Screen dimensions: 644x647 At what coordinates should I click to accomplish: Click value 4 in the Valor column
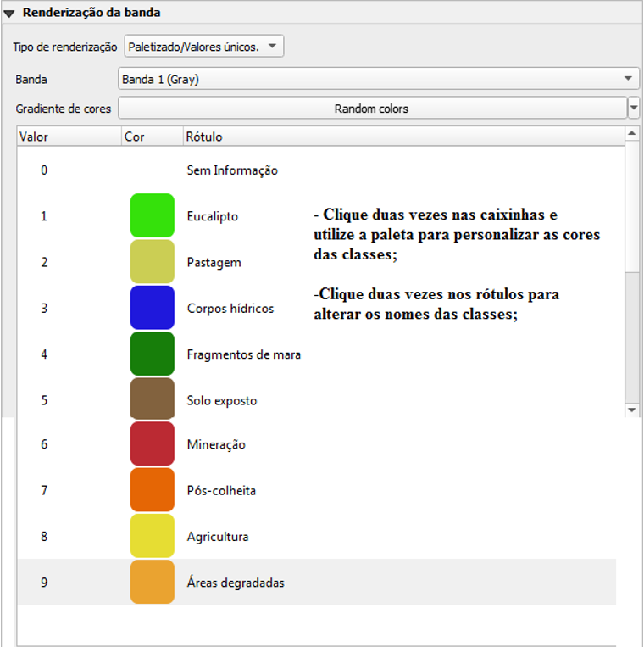point(44,354)
